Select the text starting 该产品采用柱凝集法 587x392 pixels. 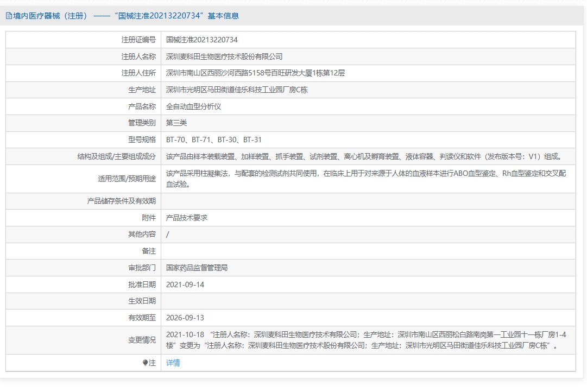366,179
